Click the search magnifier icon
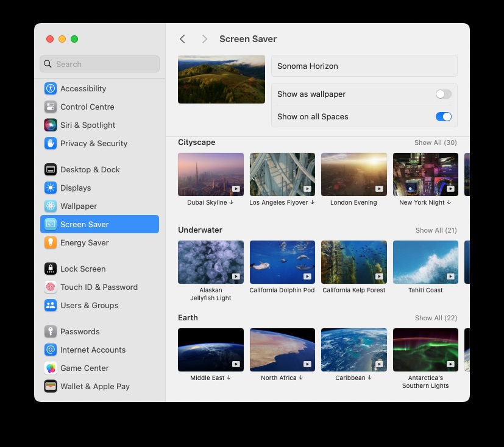Image resolution: width=504 pixels, height=447 pixels. [48, 64]
